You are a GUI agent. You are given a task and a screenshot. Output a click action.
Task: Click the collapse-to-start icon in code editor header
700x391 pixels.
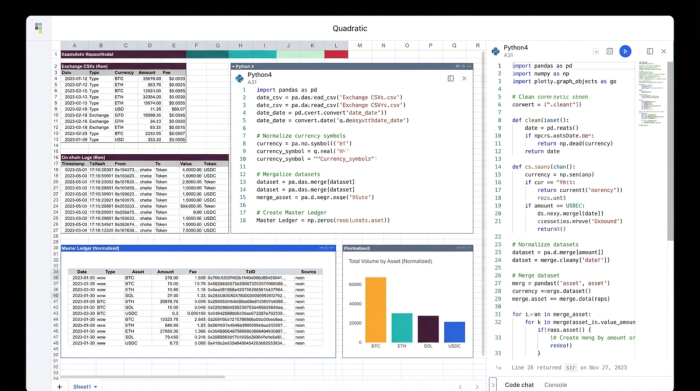pyautogui.click(x=596, y=52)
